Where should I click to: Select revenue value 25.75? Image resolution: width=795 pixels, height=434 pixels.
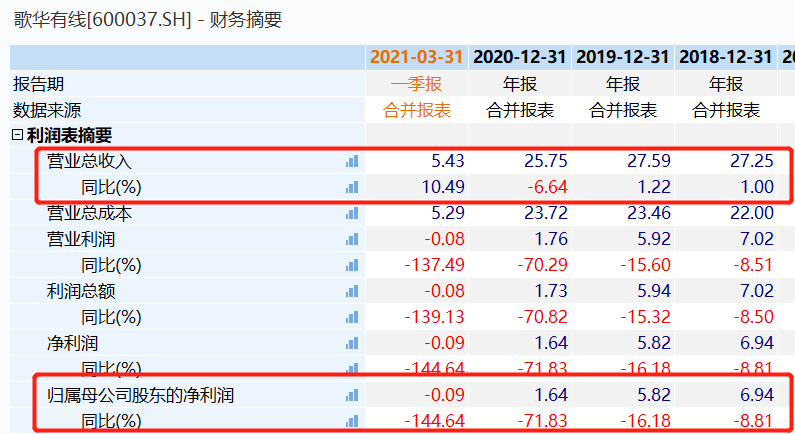[546, 161]
